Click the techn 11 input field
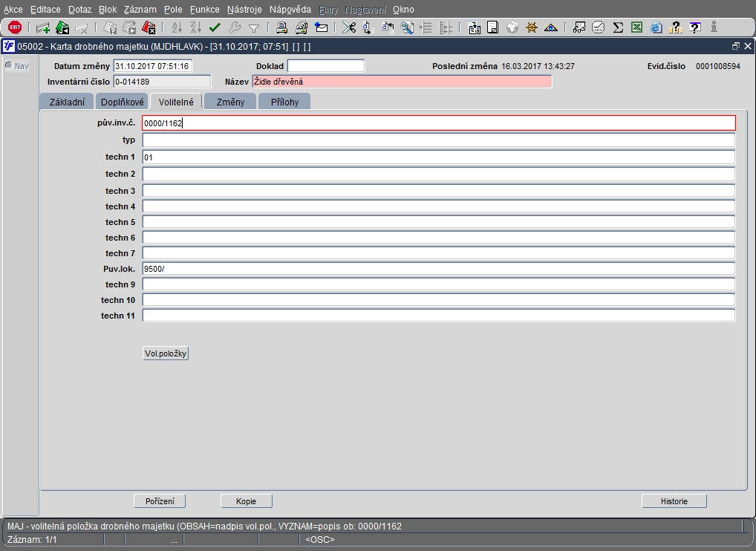This screenshot has width=756, height=551. tap(439, 316)
